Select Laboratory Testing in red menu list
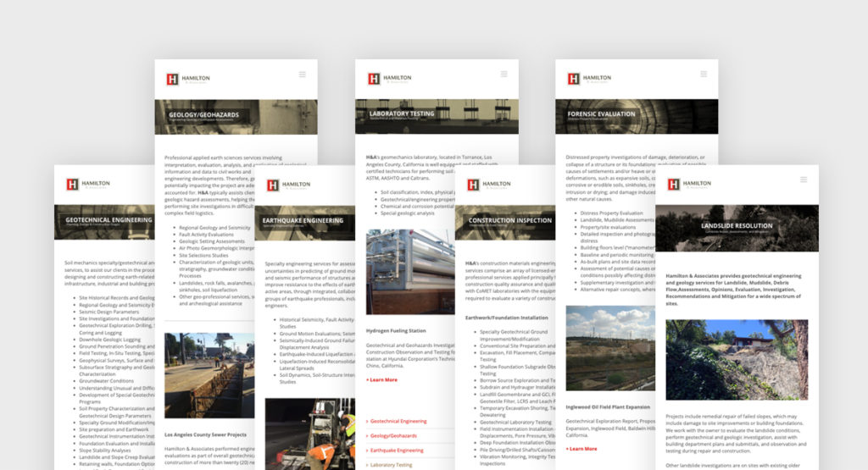The width and height of the screenshot is (868, 470). pos(392,464)
